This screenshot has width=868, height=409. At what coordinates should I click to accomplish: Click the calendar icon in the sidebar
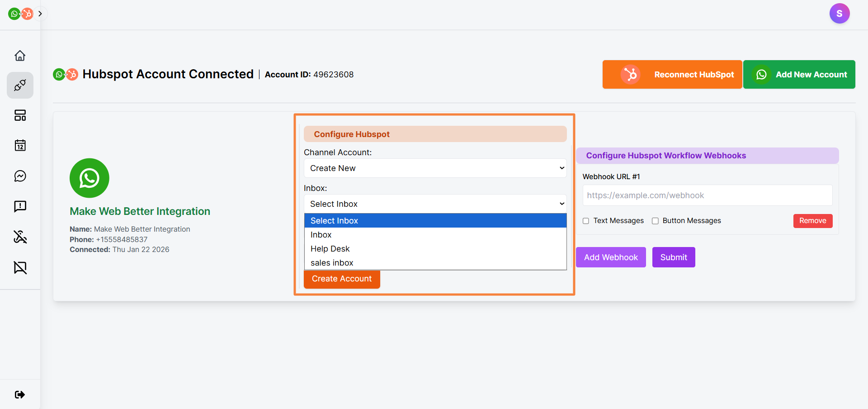click(x=20, y=146)
